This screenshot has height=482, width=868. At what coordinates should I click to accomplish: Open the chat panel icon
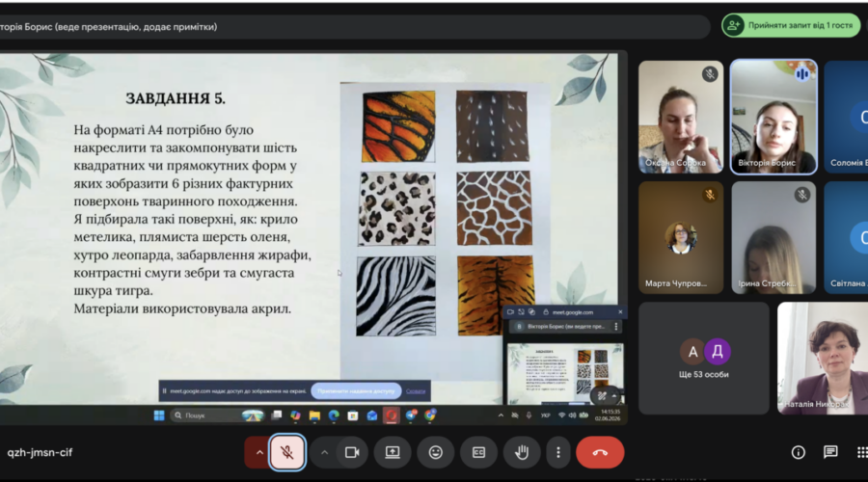(830, 452)
